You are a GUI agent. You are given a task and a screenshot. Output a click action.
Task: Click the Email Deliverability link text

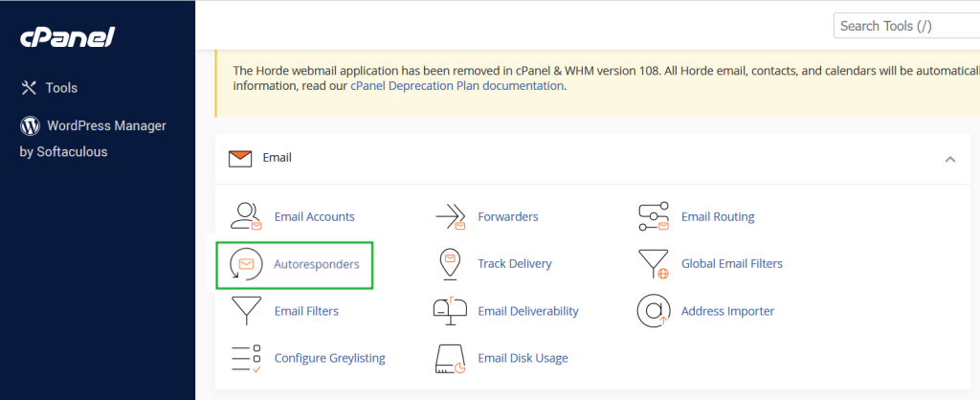[x=528, y=310]
